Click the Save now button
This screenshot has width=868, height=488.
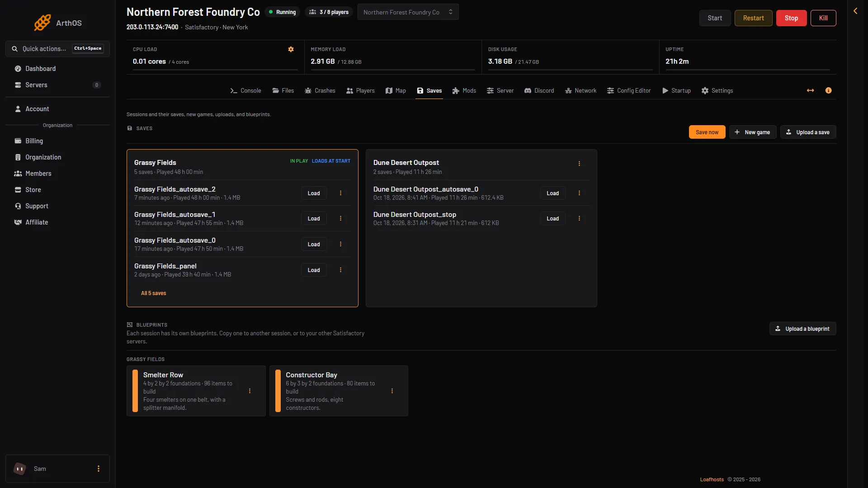[707, 132]
